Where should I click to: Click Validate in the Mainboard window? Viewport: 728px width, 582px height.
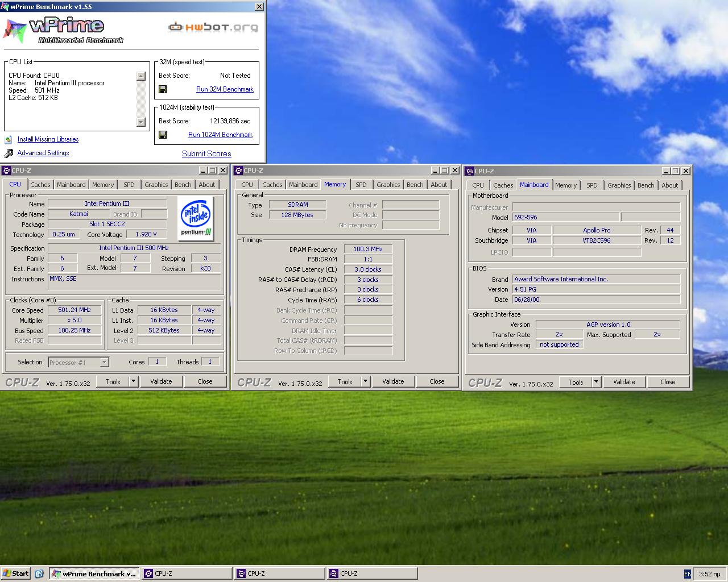point(624,382)
